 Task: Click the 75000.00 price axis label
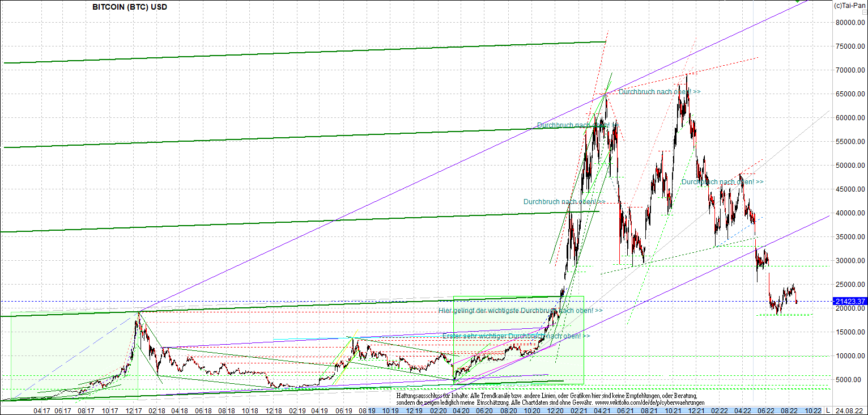pyautogui.click(x=851, y=46)
